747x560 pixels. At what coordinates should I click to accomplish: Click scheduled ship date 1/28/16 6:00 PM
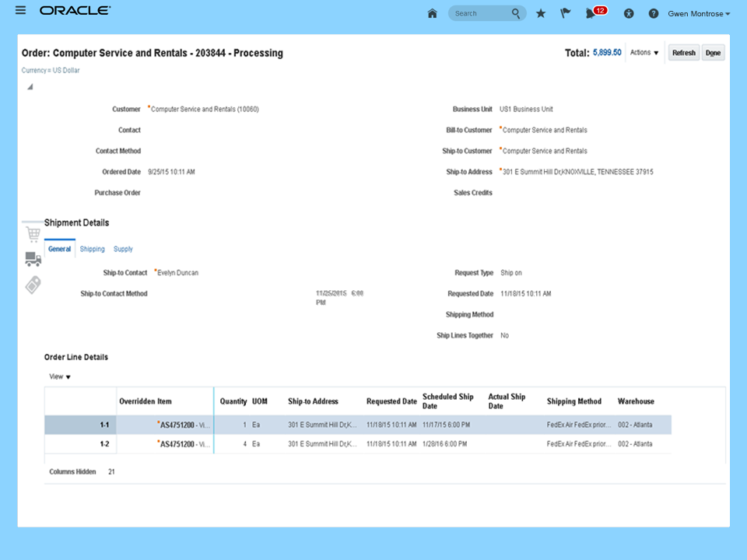[x=444, y=444]
